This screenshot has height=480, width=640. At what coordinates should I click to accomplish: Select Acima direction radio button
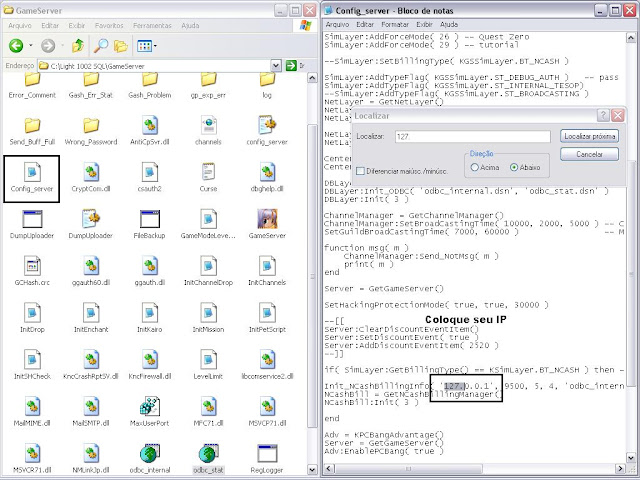pos(474,167)
